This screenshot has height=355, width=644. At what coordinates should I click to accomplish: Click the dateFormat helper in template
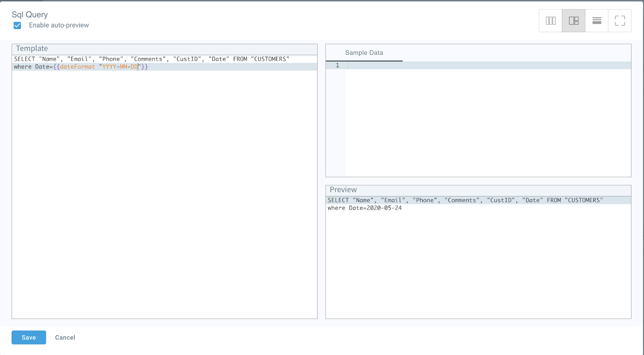pos(77,67)
